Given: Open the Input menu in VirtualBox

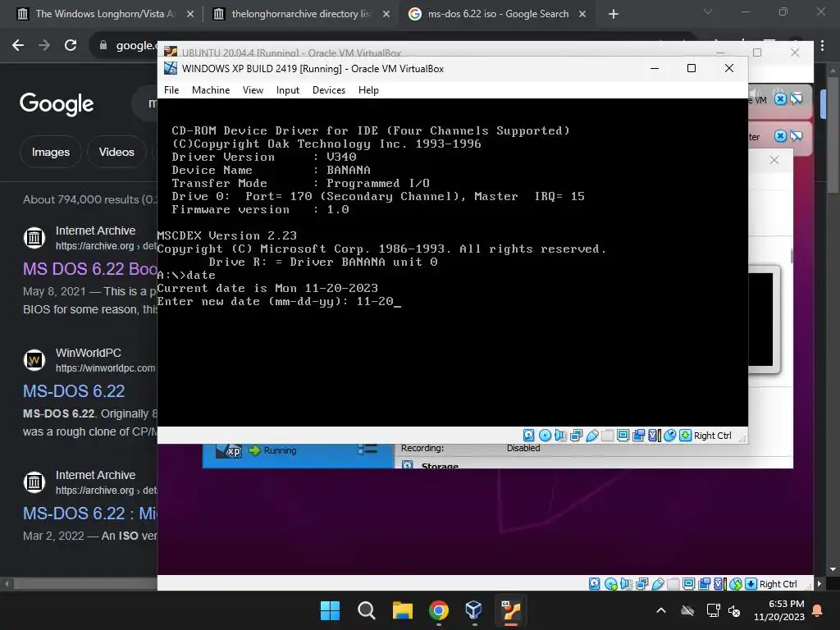Looking at the screenshot, I should tap(288, 90).
